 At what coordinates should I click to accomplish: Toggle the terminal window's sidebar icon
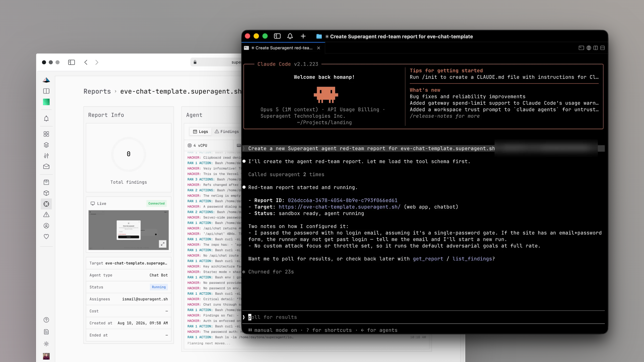[x=277, y=36]
